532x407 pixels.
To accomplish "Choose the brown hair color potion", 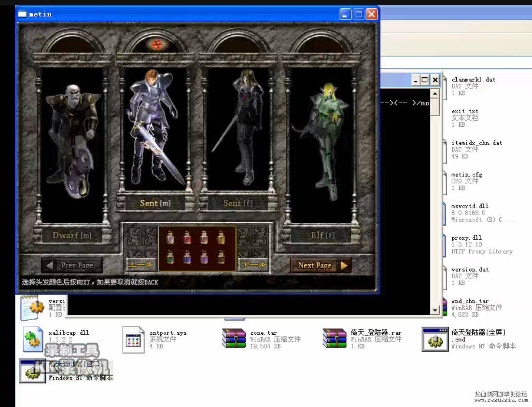I will [221, 257].
